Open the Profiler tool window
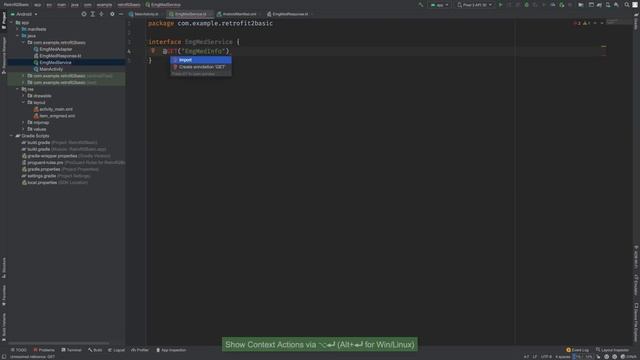 tap(140, 350)
